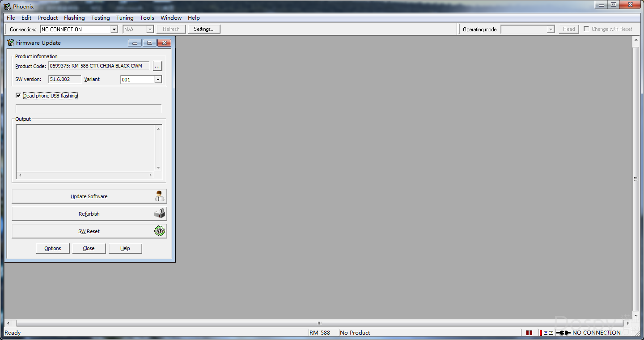
Task: Click the main vertical scrollbar thumb
Action: [636, 179]
